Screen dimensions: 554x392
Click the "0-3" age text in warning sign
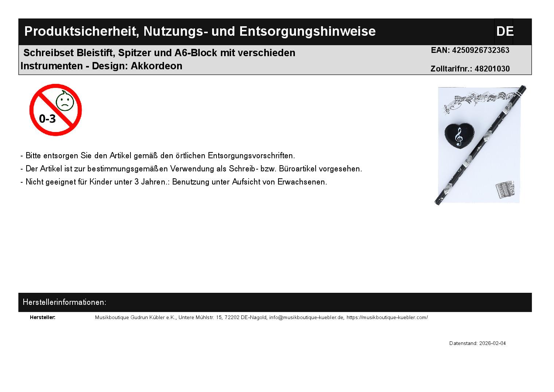47,119
